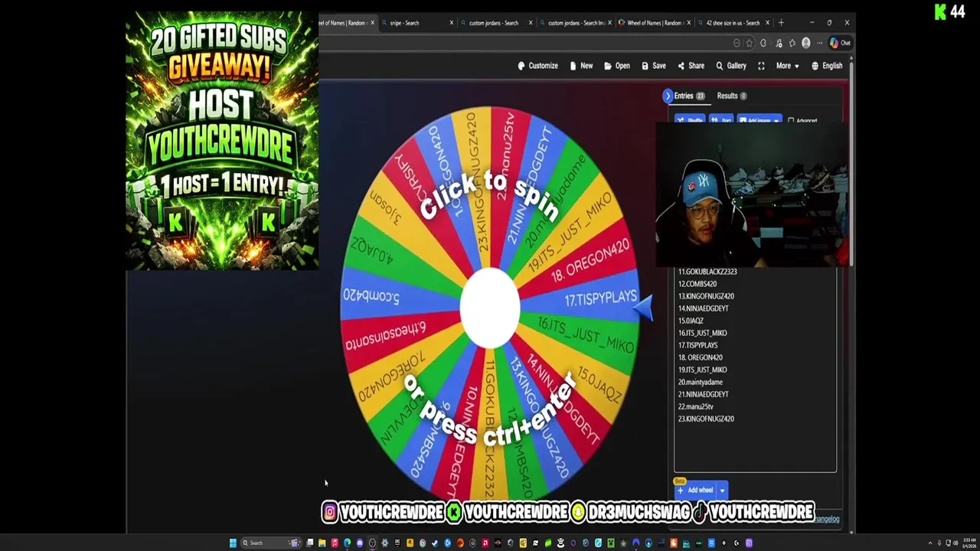Collapse the entries side panel arrow
The image size is (980, 551).
(x=668, y=96)
